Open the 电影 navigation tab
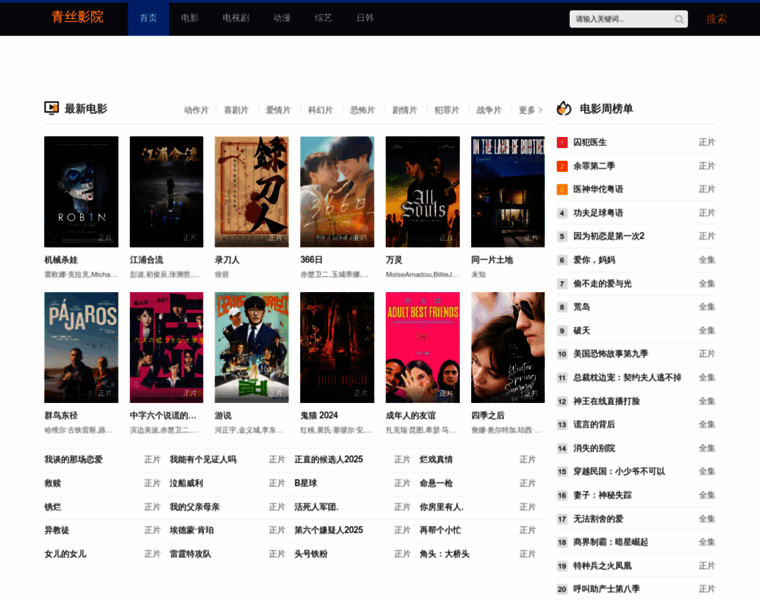The image size is (760, 600). (x=190, y=18)
